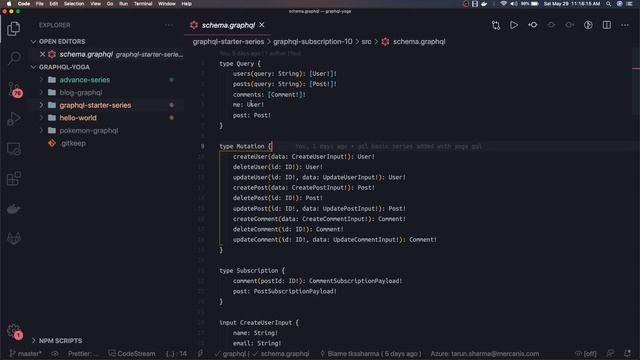This screenshot has width=640, height=360.
Task: Open Wi-Fi menu in macOS menu bar
Action: tap(503, 4)
